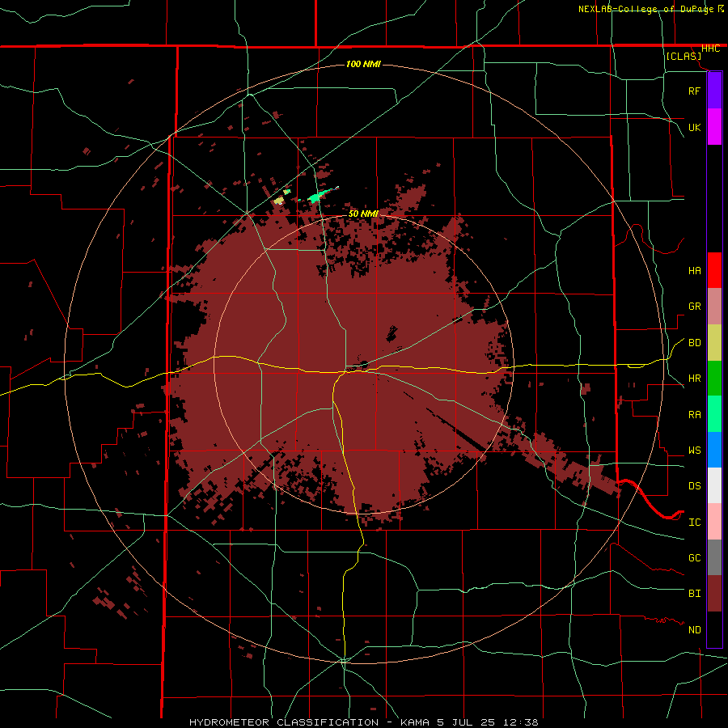
Task: Click the magenta UK color swatch
Action: [x=714, y=127]
